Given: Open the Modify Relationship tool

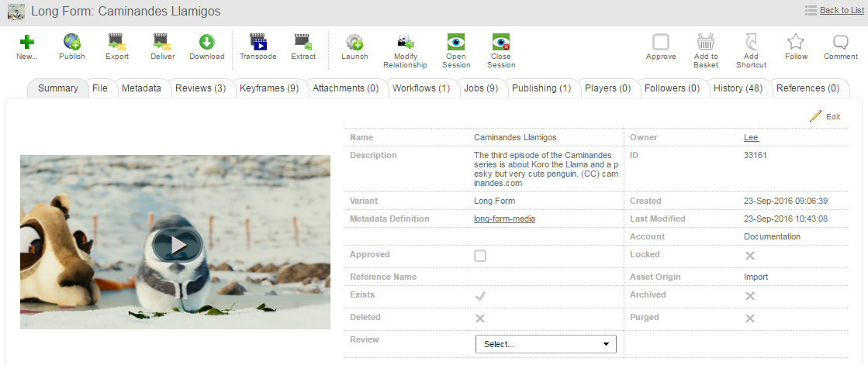Looking at the screenshot, I should pos(405,42).
